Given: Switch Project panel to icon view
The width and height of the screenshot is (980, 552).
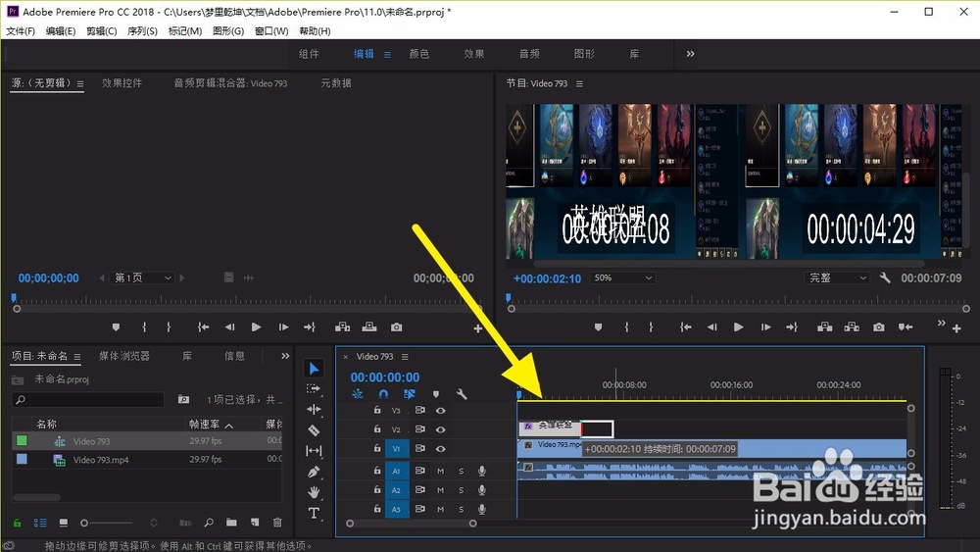Looking at the screenshot, I should [x=63, y=522].
